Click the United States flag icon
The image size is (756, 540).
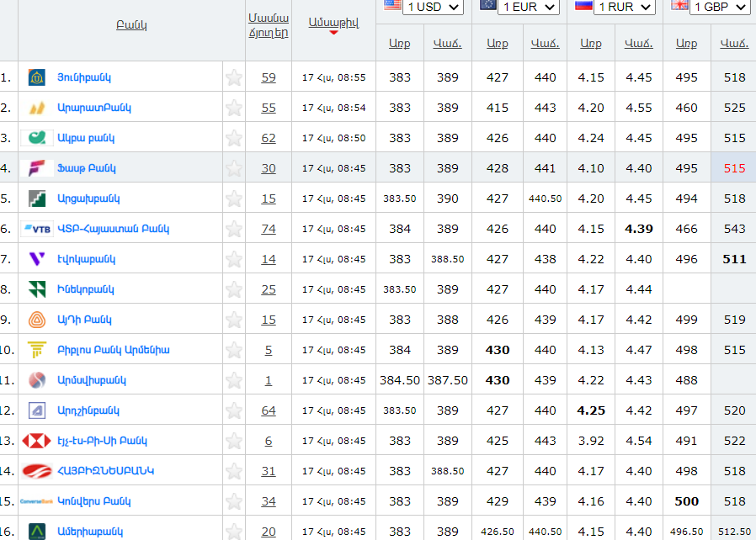(x=392, y=5)
